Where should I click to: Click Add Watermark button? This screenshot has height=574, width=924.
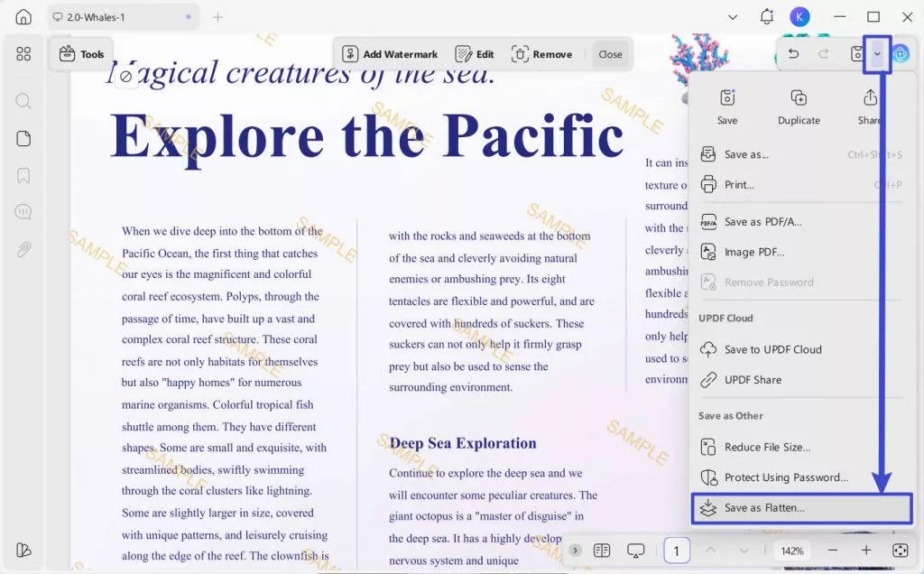pos(391,54)
